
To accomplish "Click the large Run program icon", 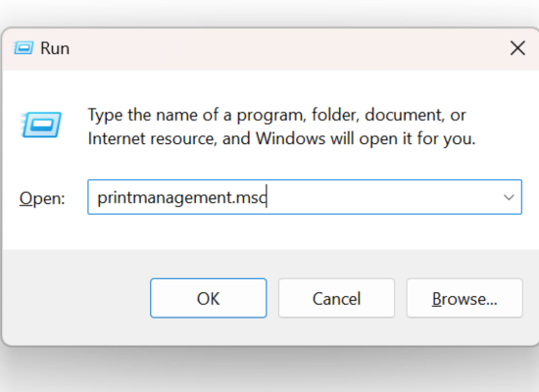I will pos(41,124).
